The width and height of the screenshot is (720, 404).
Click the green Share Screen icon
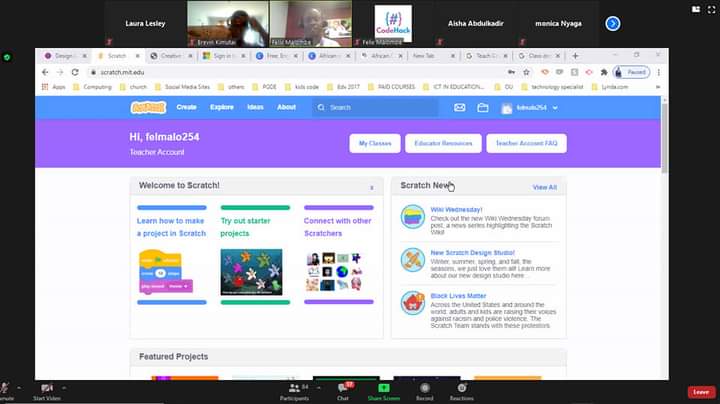tap(384, 388)
